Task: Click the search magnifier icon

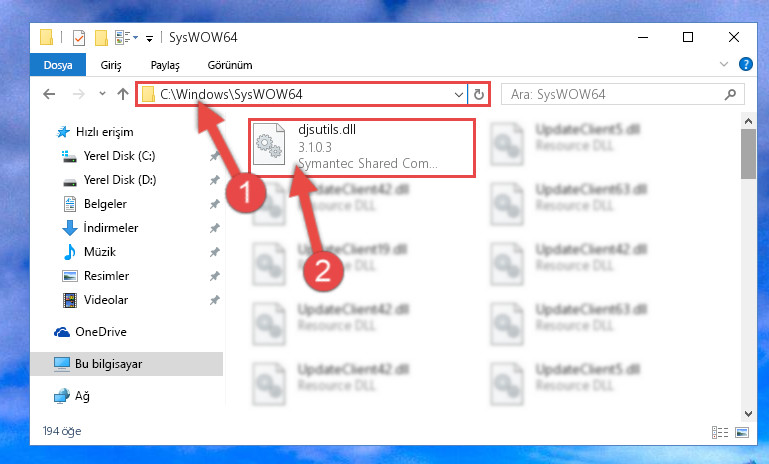Action: 730,94
